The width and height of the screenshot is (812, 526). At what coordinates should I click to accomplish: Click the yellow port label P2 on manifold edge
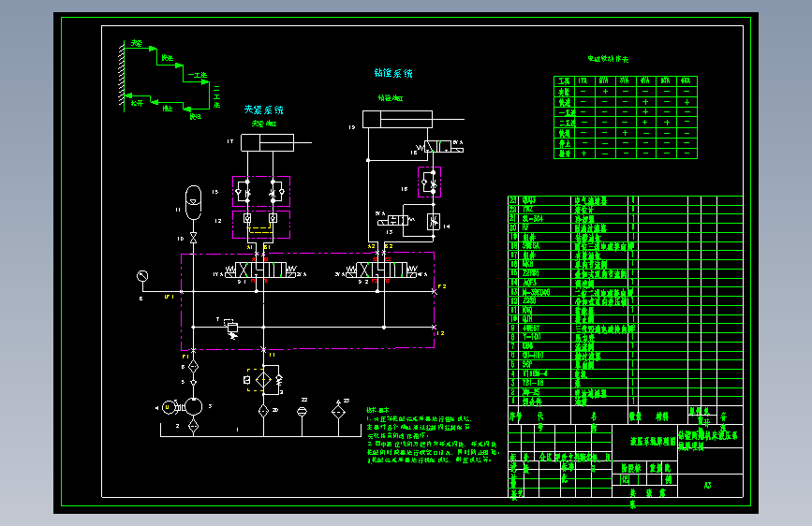pos(442,286)
